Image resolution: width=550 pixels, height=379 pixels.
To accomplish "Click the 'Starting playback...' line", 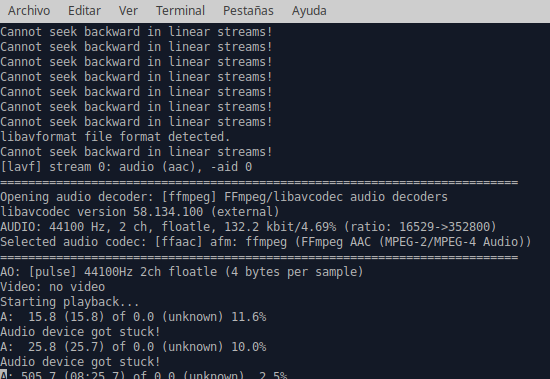I will [x=69, y=302].
